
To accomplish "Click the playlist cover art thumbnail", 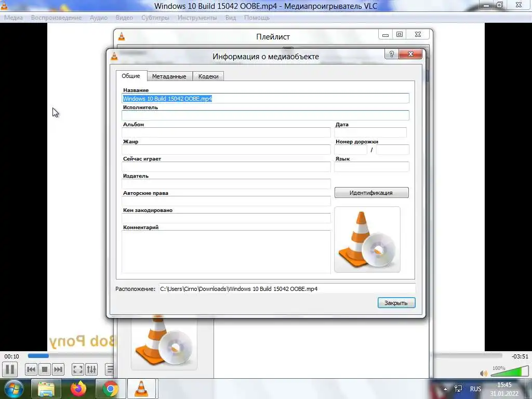I will 164,343.
